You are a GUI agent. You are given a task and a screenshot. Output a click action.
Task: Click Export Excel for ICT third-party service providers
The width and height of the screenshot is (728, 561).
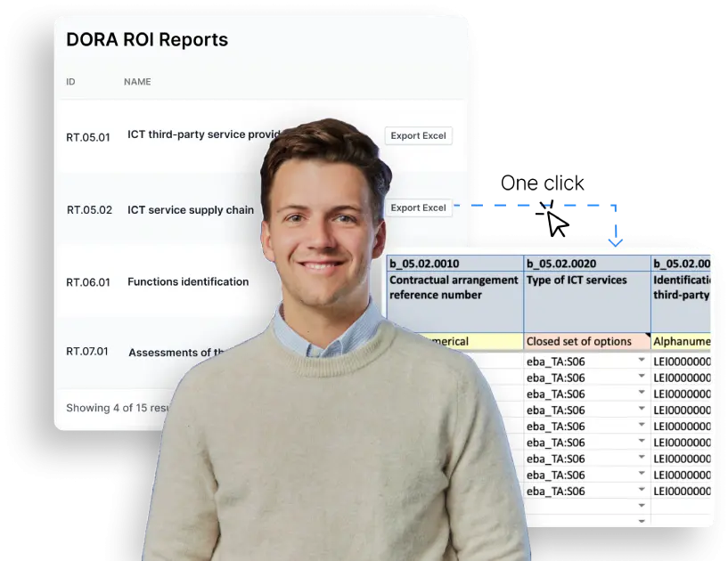(418, 135)
